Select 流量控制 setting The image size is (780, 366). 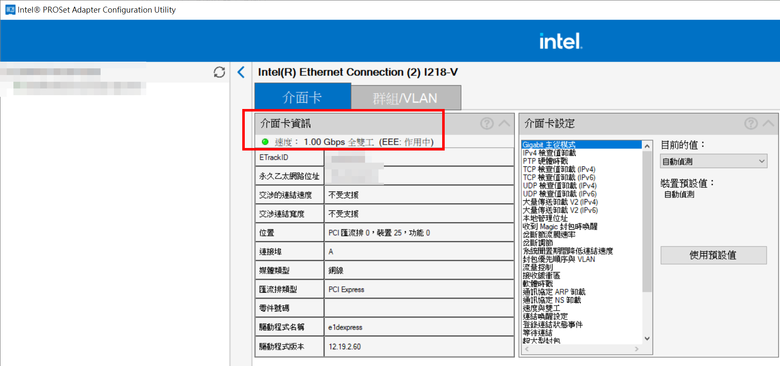coord(538,267)
